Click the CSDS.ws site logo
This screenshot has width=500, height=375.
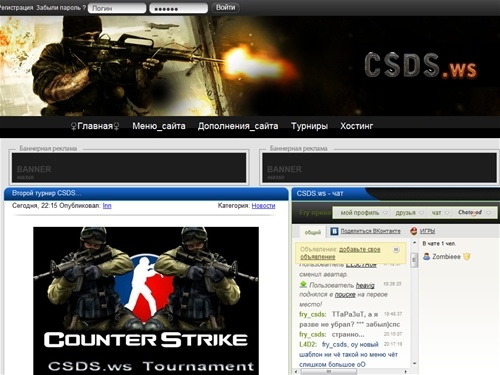click(x=421, y=66)
